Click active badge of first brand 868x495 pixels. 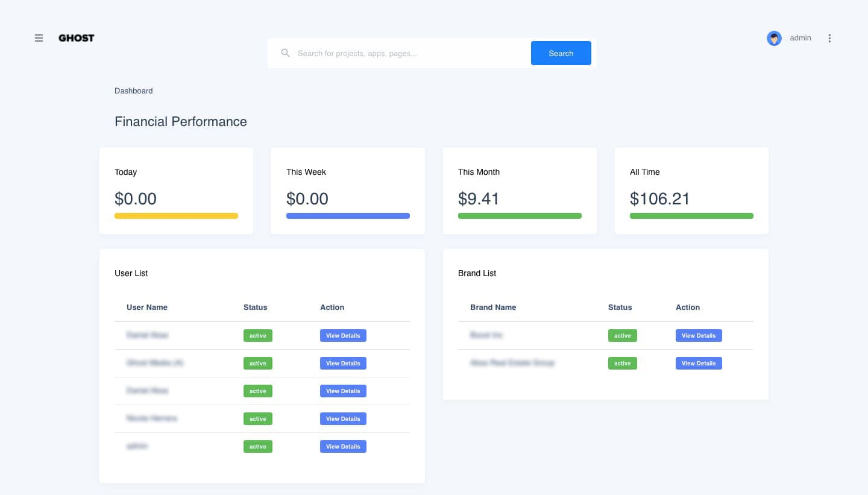pos(623,336)
